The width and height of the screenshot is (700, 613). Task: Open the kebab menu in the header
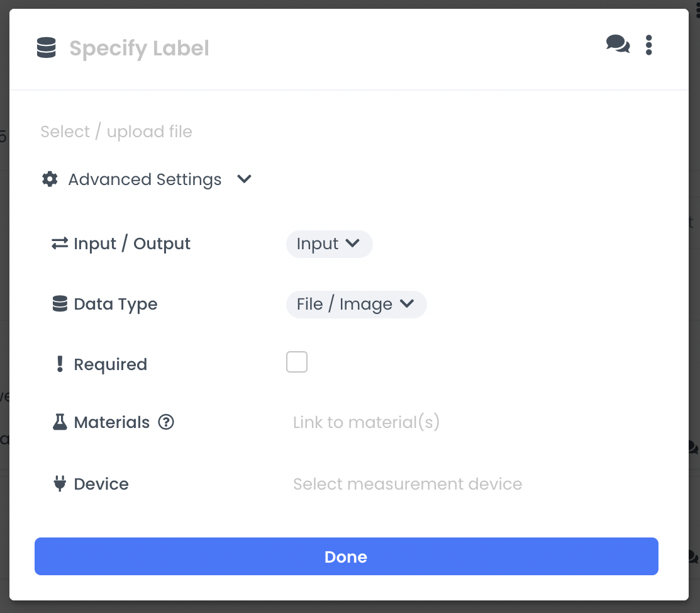click(x=648, y=45)
